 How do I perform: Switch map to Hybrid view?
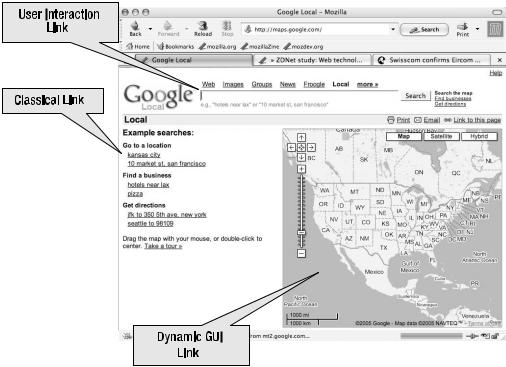click(x=479, y=136)
